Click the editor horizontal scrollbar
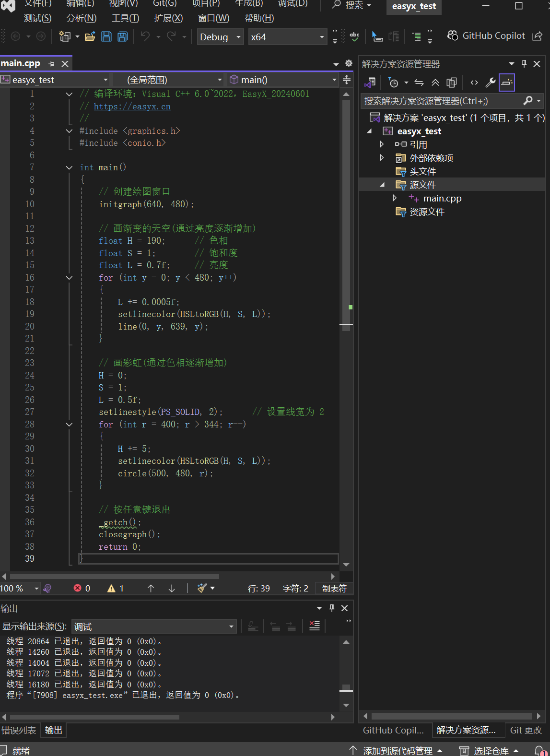Viewport: 550px width, 756px height. coord(114,576)
